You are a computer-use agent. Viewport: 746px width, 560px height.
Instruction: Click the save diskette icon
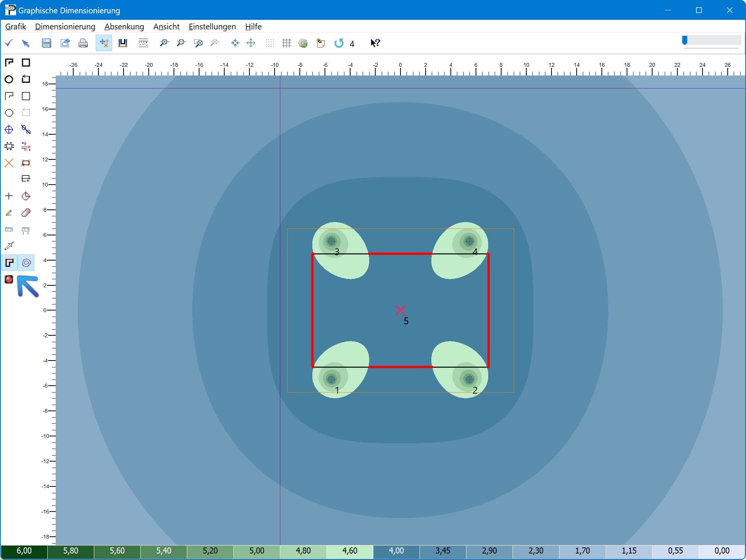click(x=46, y=43)
